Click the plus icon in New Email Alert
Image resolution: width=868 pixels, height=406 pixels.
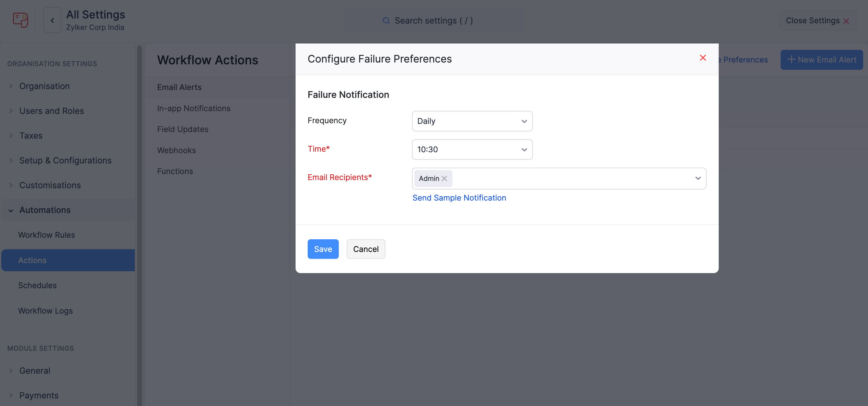click(791, 60)
